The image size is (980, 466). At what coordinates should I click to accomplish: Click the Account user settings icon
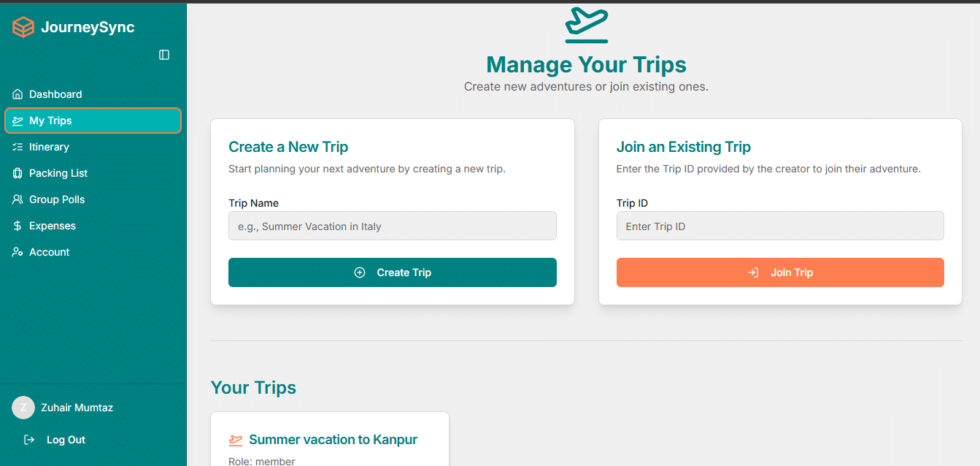tap(18, 252)
